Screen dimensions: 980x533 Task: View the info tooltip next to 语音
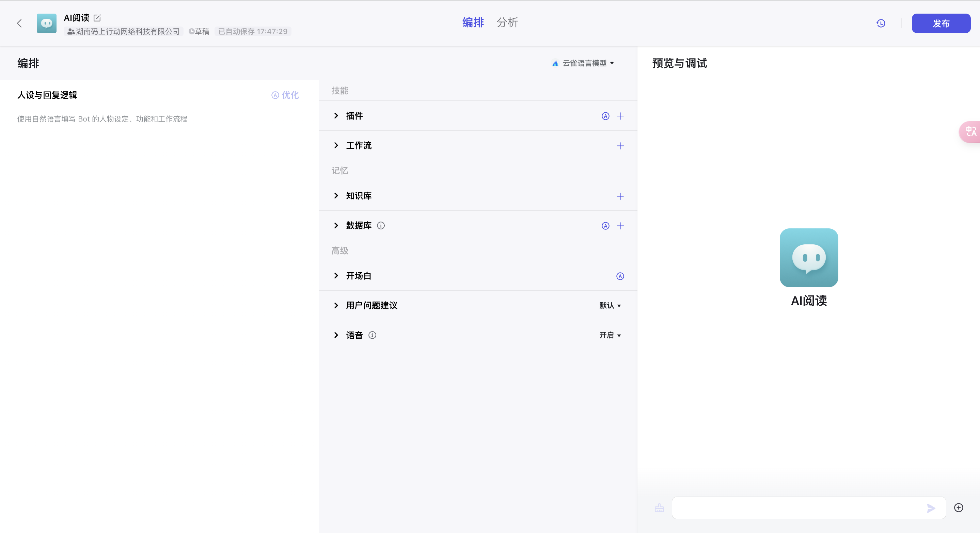click(x=372, y=335)
